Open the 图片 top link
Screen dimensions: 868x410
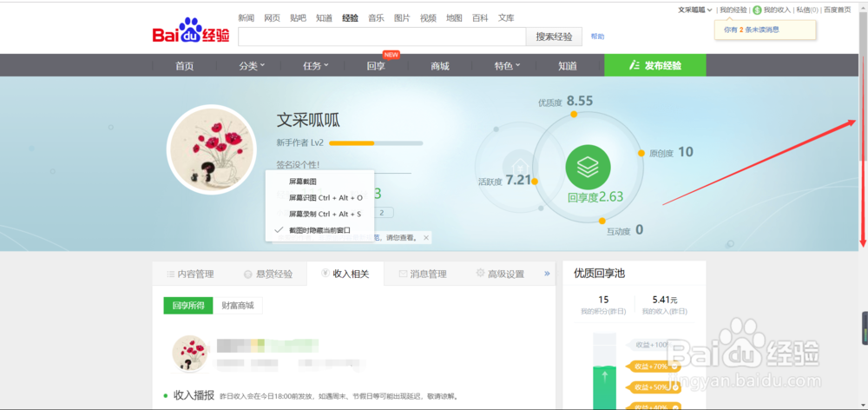(x=402, y=17)
